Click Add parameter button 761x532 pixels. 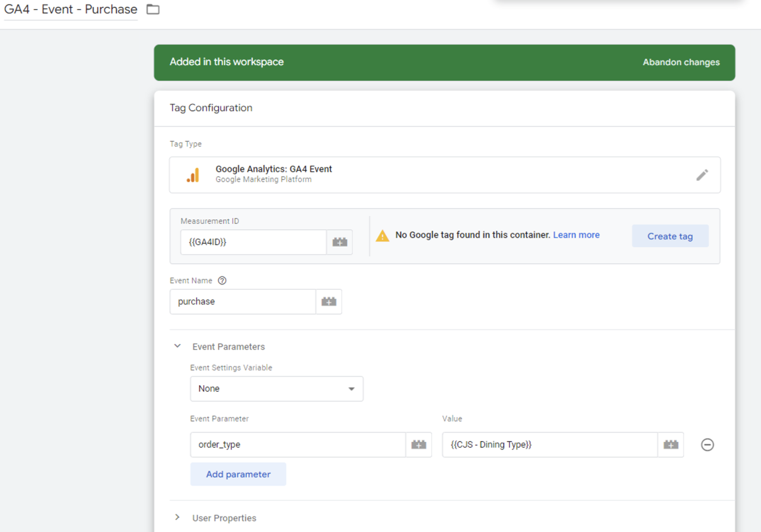(x=238, y=474)
